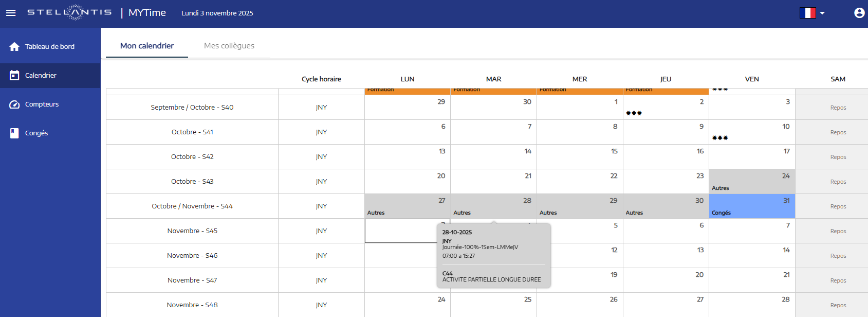868x317 pixels.
Task: Open the user profile account icon
Action: coord(859,13)
